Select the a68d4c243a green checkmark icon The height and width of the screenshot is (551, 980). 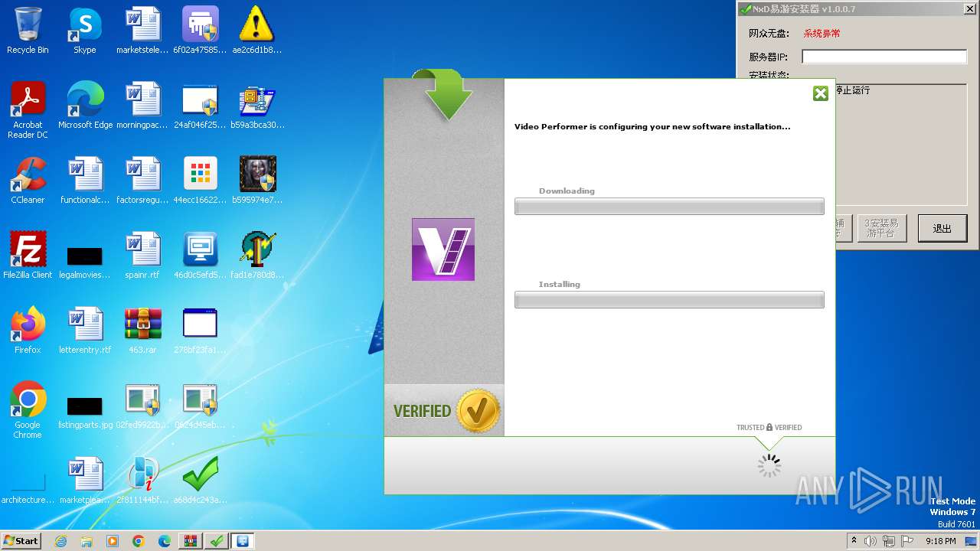[x=200, y=481]
